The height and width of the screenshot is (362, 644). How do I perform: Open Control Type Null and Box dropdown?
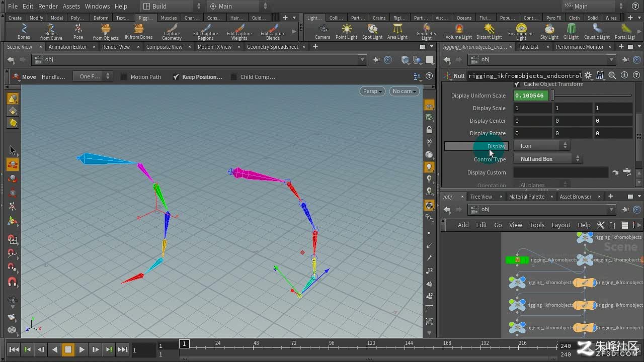(x=547, y=159)
